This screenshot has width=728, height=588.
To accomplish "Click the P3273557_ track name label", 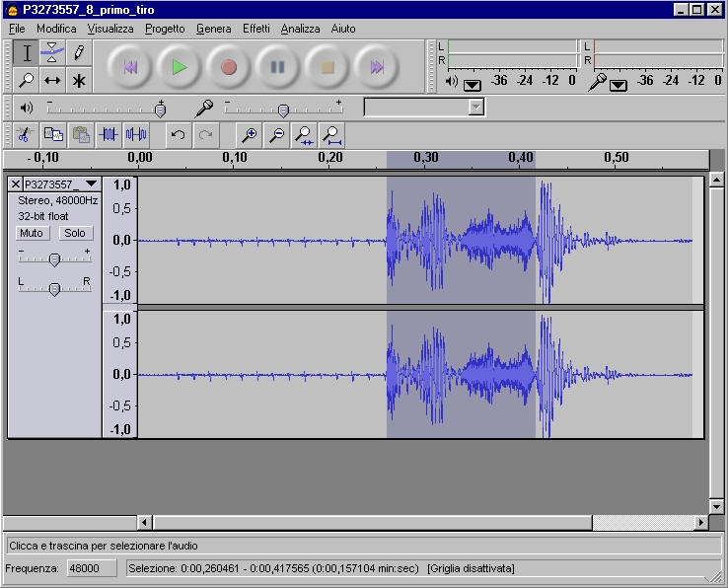I will click(x=52, y=184).
